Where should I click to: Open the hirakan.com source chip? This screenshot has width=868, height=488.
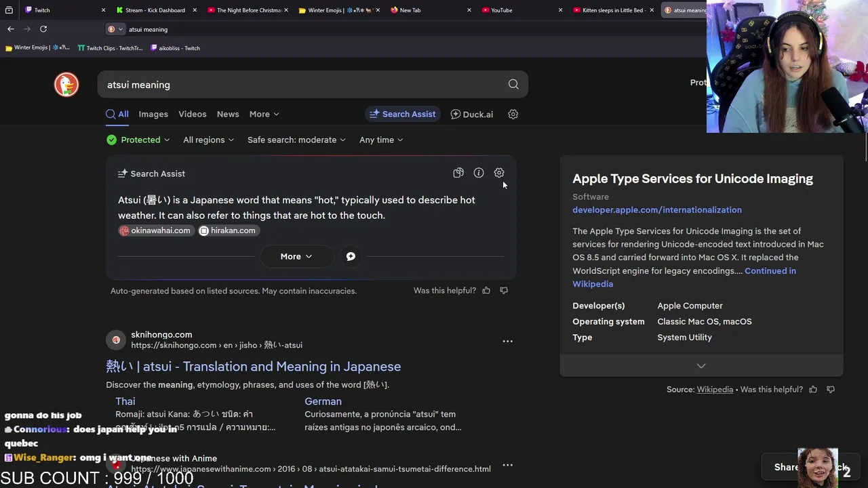pos(228,230)
